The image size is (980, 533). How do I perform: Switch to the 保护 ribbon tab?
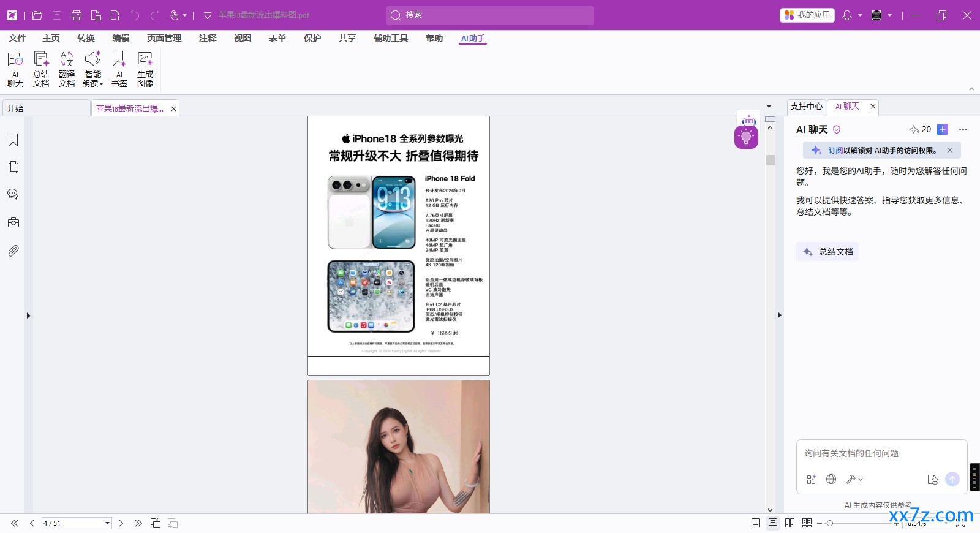(312, 38)
